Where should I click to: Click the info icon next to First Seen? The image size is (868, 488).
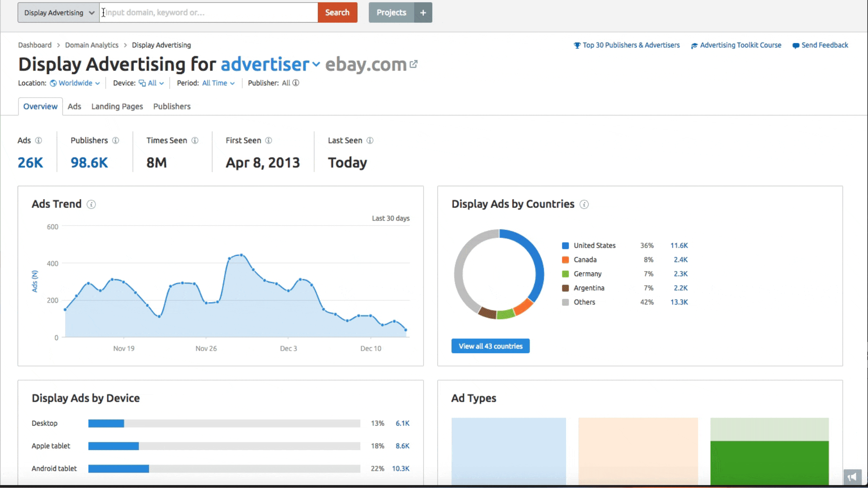coord(269,141)
